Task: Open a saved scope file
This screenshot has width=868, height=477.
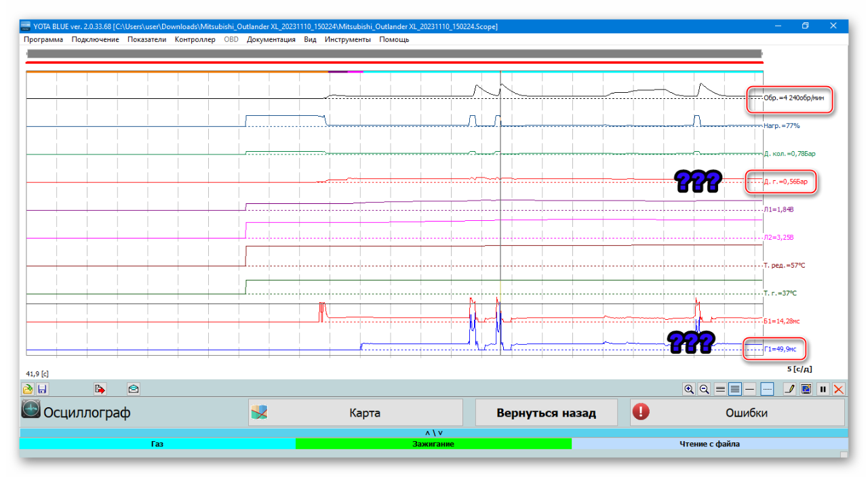Action: pyautogui.click(x=28, y=389)
